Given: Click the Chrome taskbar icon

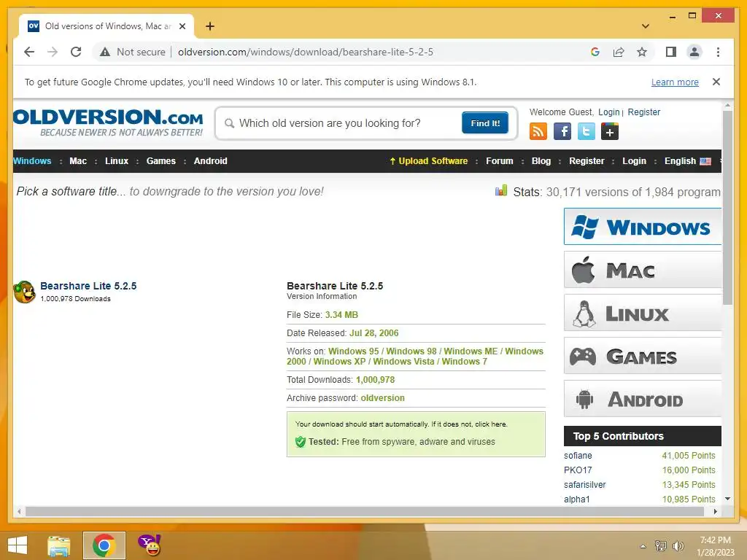Looking at the screenshot, I should click(104, 545).
